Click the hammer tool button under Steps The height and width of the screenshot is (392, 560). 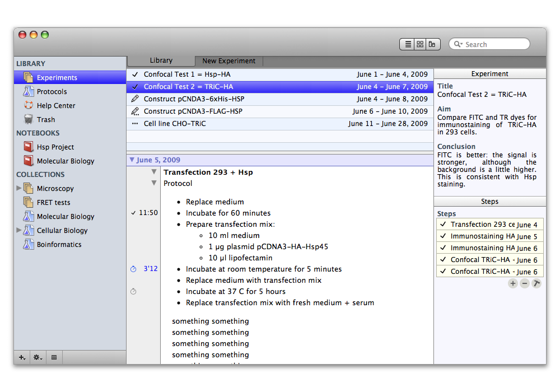coord(536,283)
